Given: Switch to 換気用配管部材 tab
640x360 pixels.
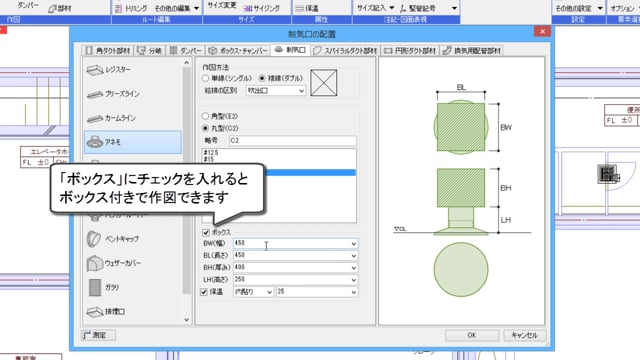Looking at the screenshot, I should 472,51.
